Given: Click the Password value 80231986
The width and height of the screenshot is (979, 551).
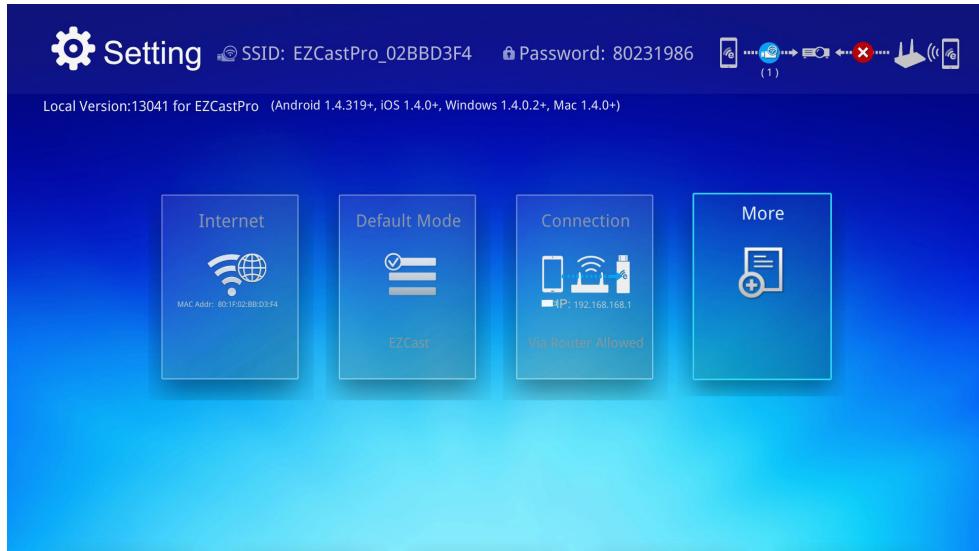Looking at the screenshot, I should (x=653, y=54).
